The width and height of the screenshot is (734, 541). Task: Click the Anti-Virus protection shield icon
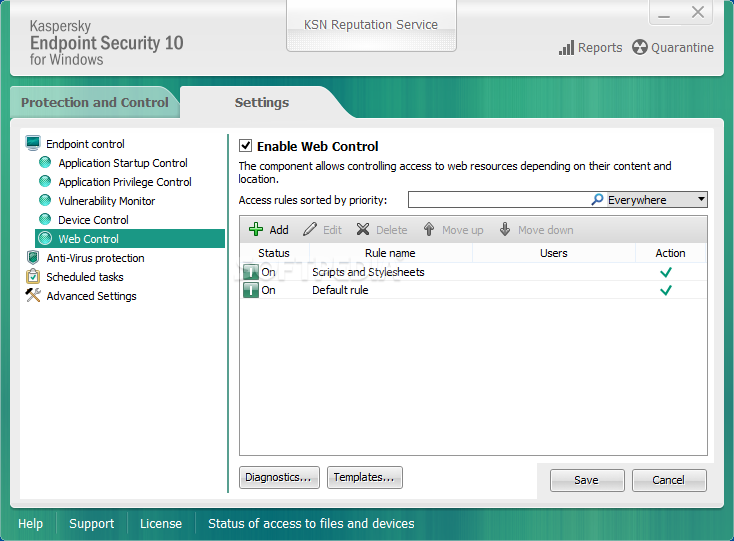click(x=33, y=258)
